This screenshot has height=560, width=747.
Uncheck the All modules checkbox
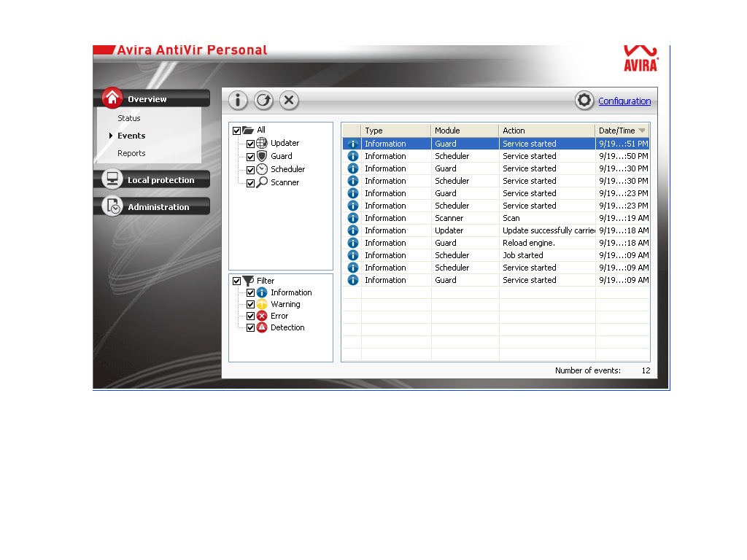237,131
